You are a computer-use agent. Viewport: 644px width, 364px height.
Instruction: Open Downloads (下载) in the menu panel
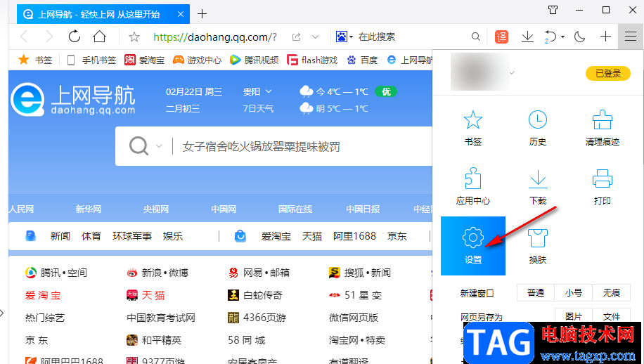(x=537, y=186)
